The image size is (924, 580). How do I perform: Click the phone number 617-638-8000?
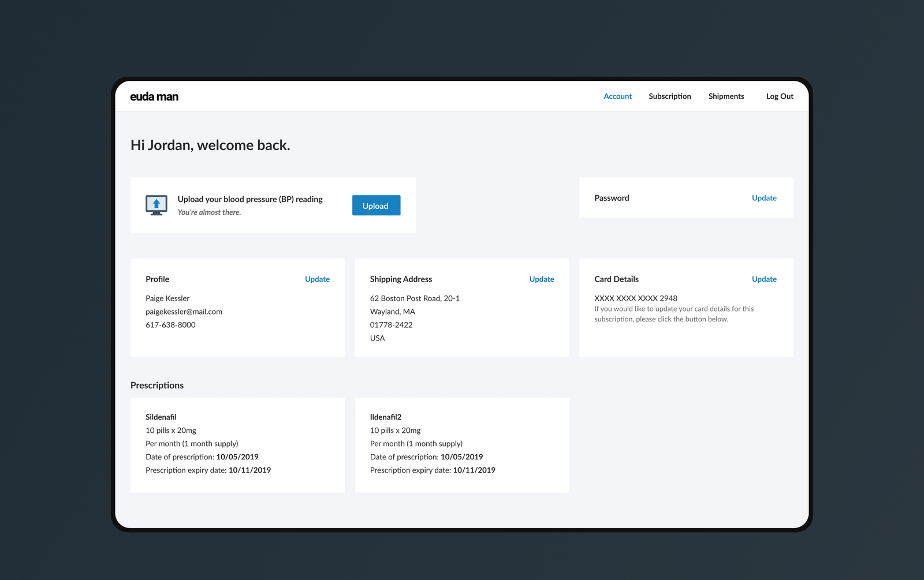170,325
